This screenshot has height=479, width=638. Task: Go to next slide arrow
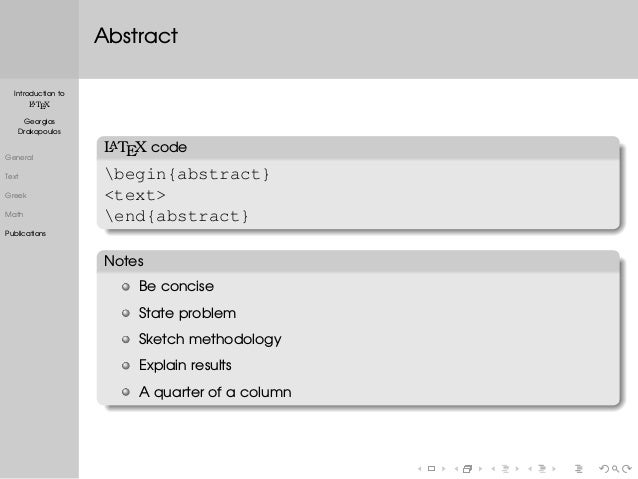(x=444, y=469)
